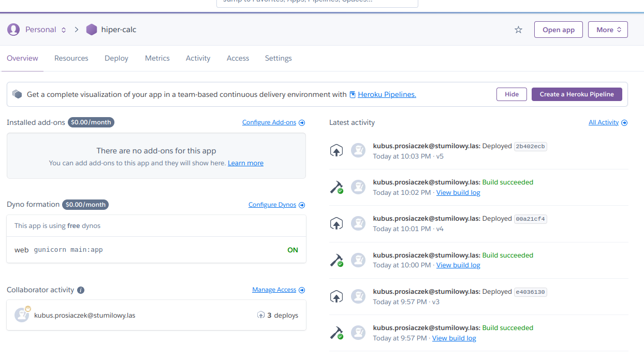Click the user avatar in the 10:00 PM build row

tap(358, 260)
